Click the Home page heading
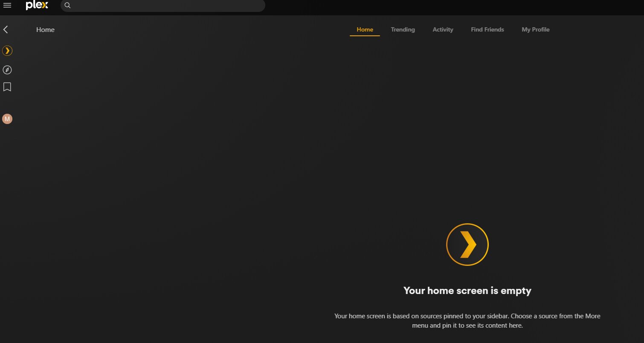644x343 pixels. (x=45, y=29)
